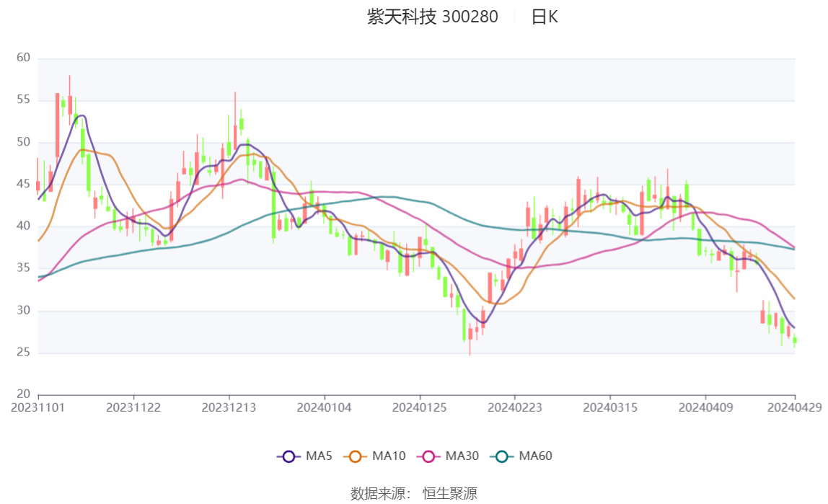
Task: Click the 数据来源 caption text
Action: [381, 494]
